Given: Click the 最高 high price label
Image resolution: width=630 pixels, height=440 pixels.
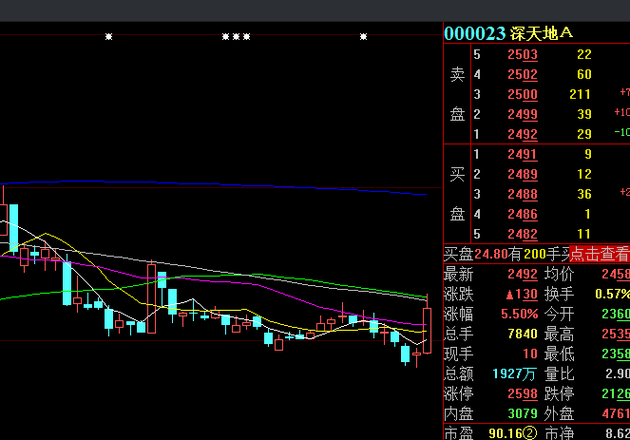Looking at the screenshot, I should (x=559, y=334).
